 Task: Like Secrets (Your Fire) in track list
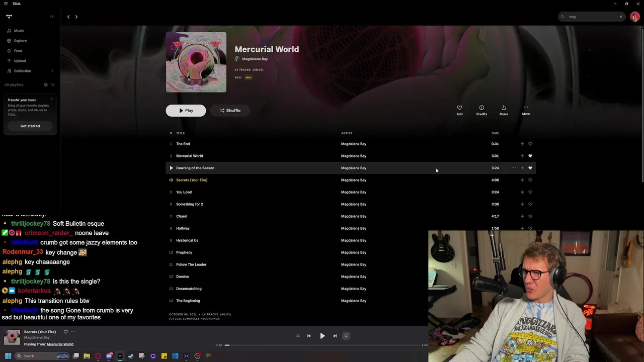click(x=530, y=180)
